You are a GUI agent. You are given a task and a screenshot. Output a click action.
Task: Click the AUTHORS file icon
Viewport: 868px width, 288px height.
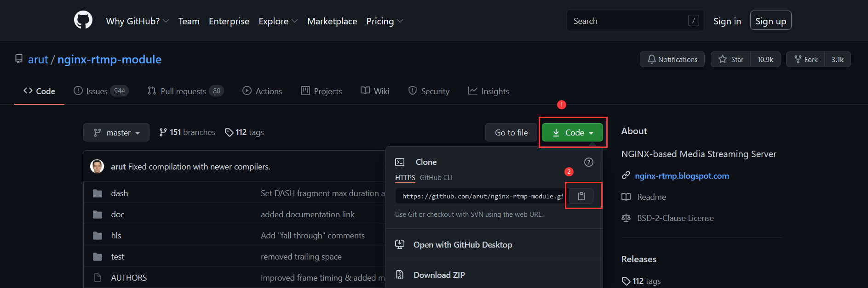(x=98, y=278)
